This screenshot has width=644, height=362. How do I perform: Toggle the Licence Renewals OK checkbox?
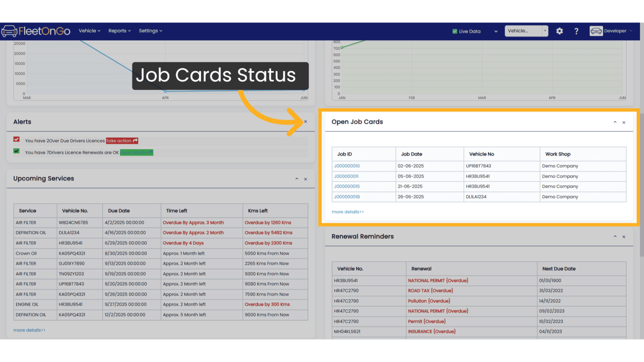click(17, 151)
